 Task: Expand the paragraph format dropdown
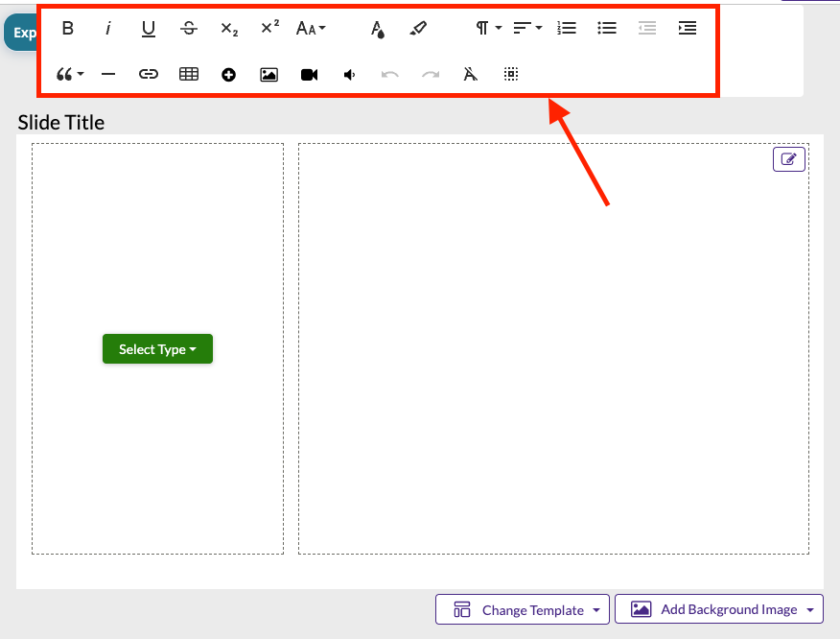[487, 28]
